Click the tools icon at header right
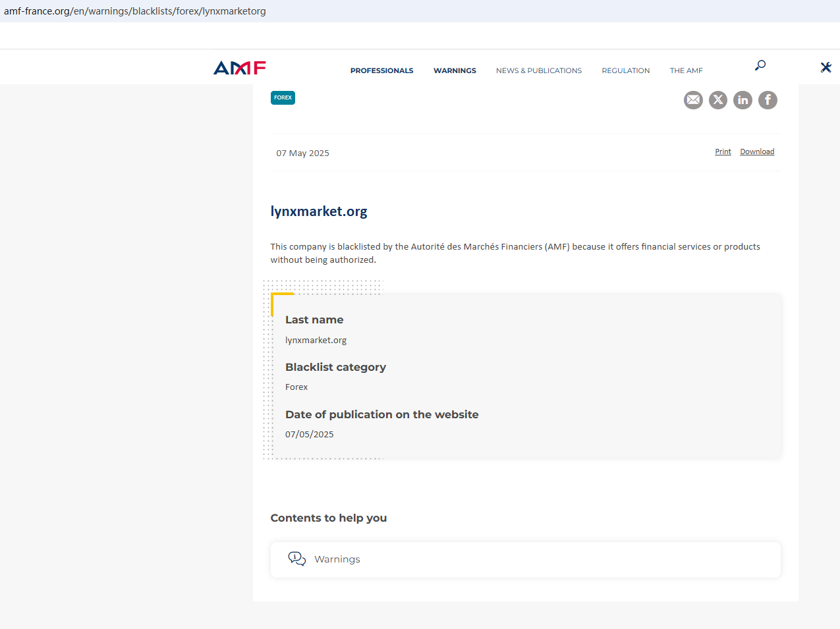840x629 pixels. [826, 67]
